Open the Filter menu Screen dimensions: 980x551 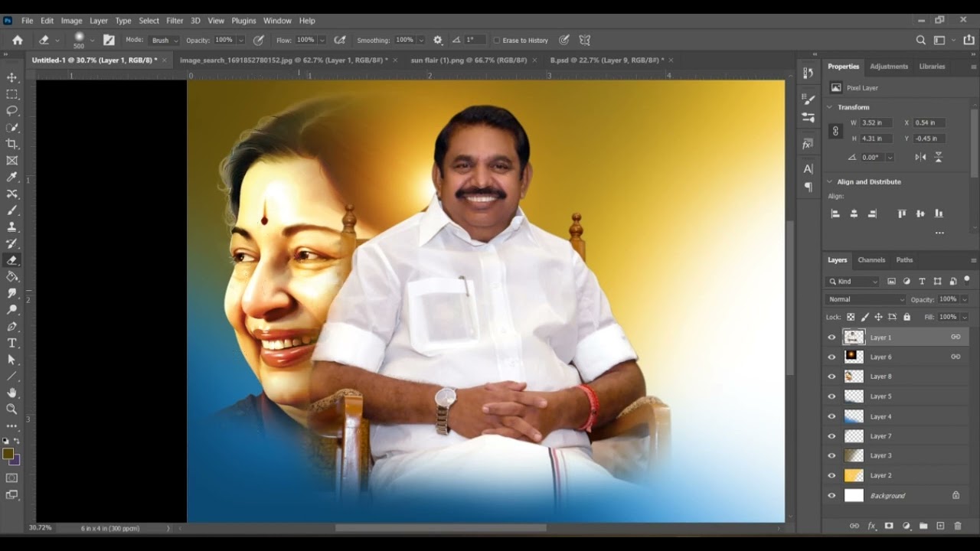[x=175, y=21]
